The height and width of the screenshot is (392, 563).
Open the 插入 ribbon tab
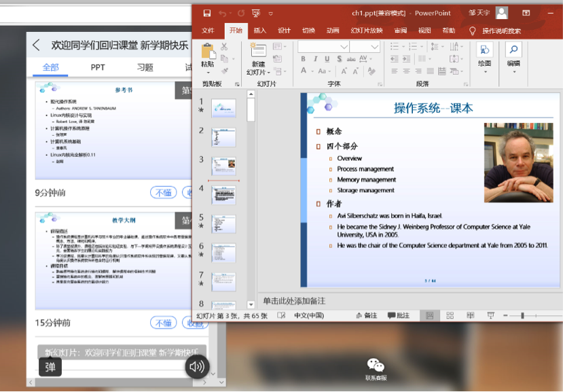click(260, 31)
